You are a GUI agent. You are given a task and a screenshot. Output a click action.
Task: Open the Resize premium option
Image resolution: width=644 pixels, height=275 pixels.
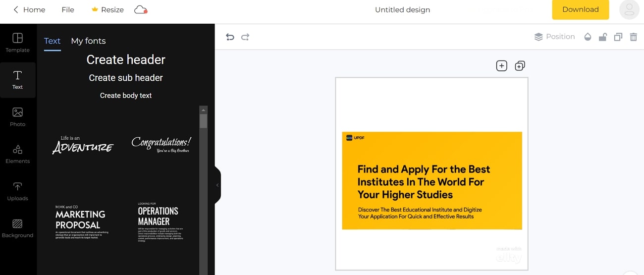[107, 9]
